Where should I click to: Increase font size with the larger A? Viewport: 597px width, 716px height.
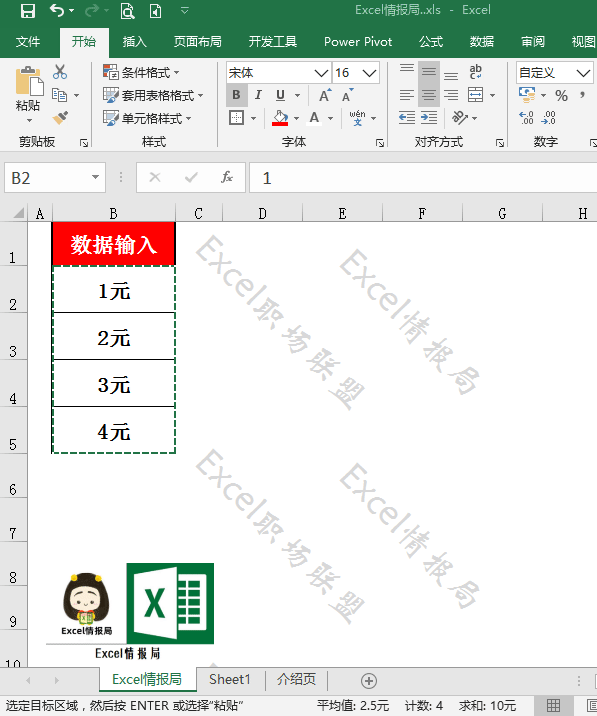tap(325, 95)
